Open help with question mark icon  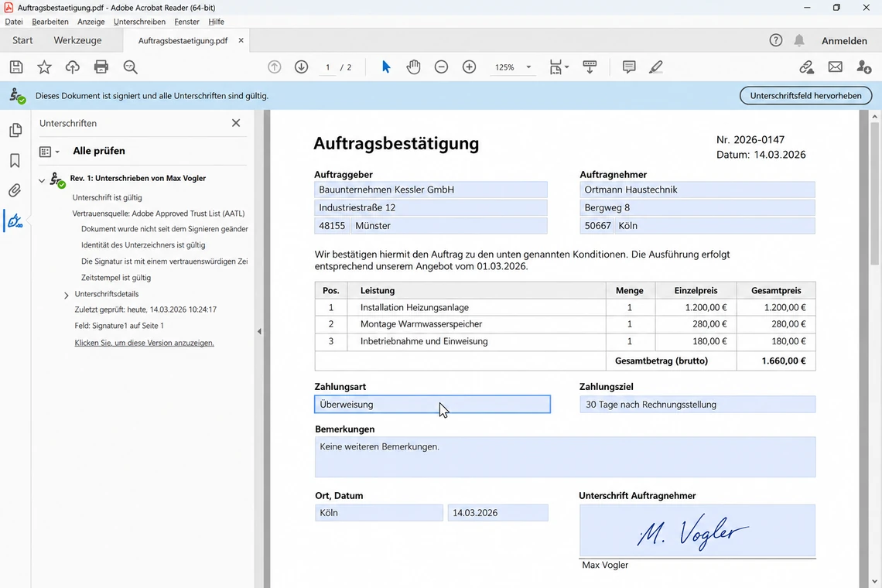(776, 40)
